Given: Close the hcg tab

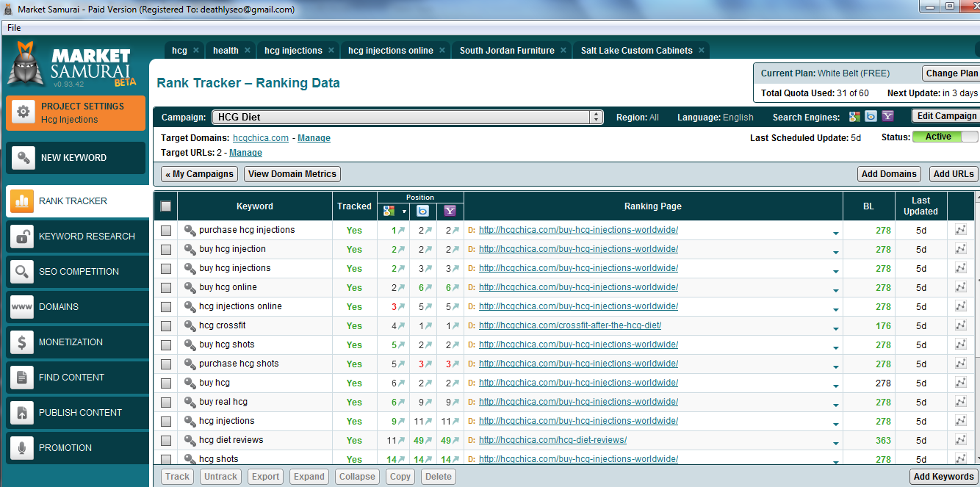Looking at the screenshot, I should [x=196, y=51].
